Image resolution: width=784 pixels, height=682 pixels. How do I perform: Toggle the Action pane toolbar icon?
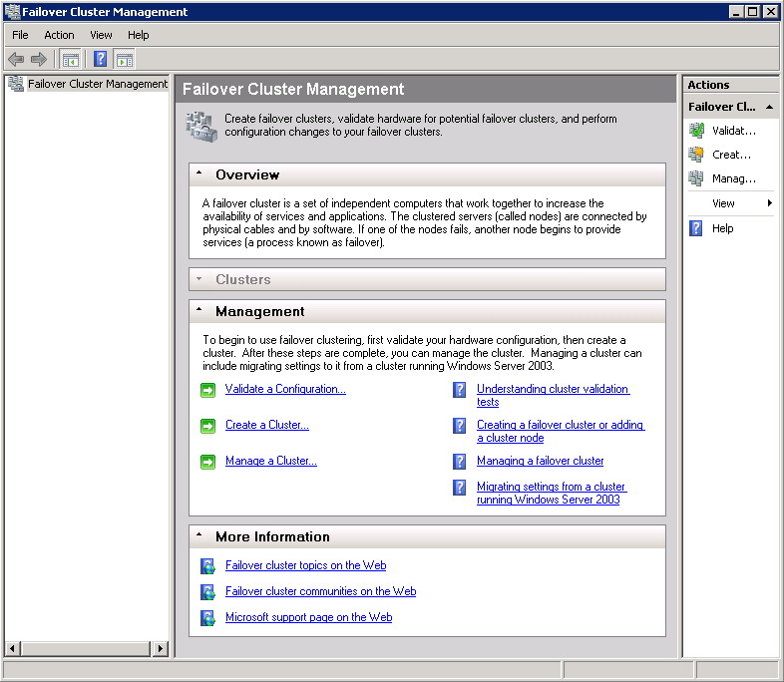point(125,60)
